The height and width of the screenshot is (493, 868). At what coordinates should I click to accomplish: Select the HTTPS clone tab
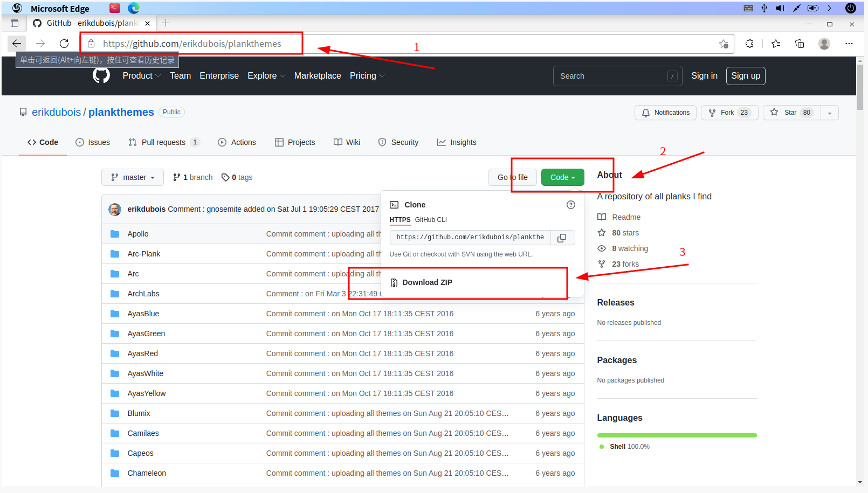tap(400, 220)
